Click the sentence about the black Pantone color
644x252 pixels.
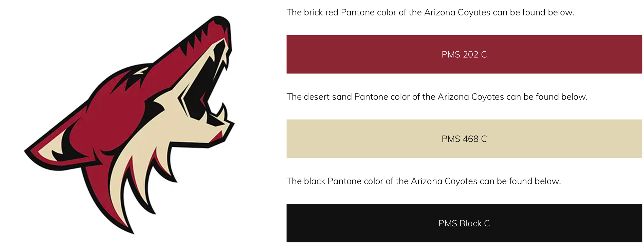tap(424, 181)
